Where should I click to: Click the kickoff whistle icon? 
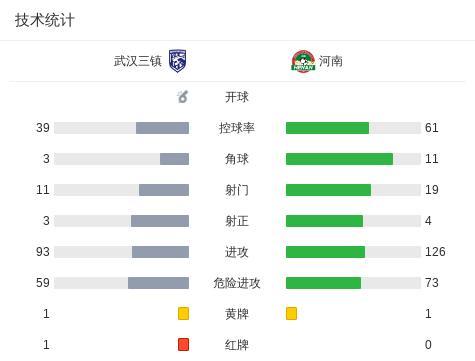[x=182, y=97]
